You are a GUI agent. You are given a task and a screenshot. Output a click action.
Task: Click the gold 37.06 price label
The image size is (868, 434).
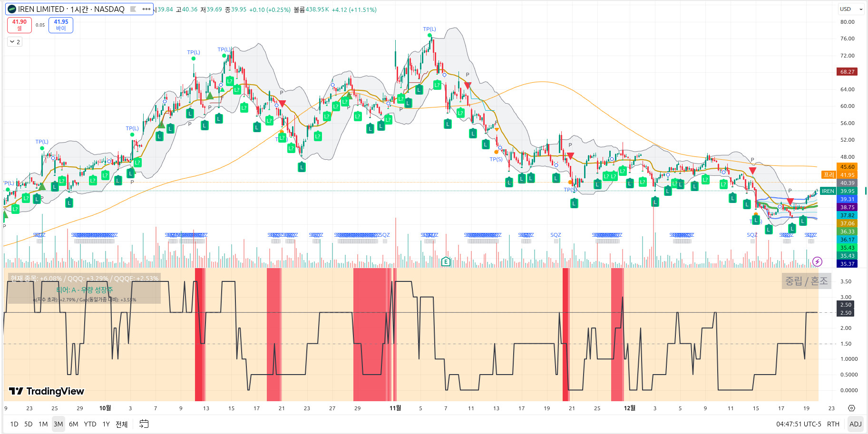point(847,223)
